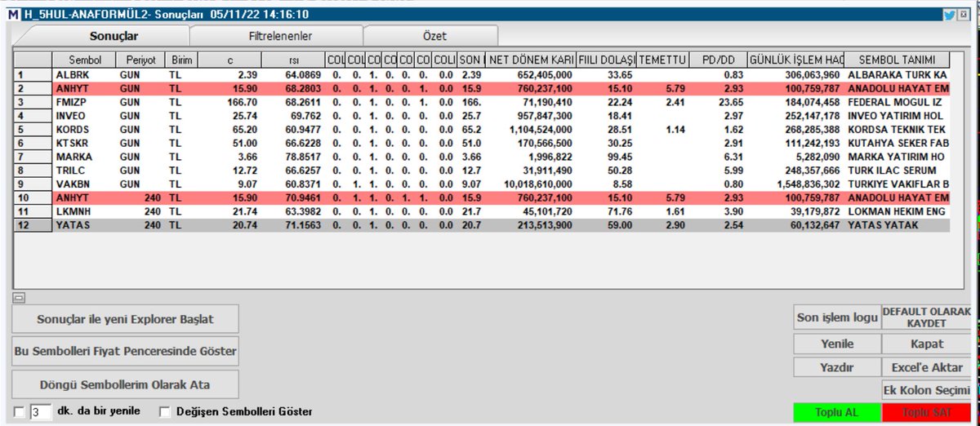This screenshot has height=426, width=980.
Task: Export with 'Excel'e Aktar' button
Action: [x=926, y=367]
